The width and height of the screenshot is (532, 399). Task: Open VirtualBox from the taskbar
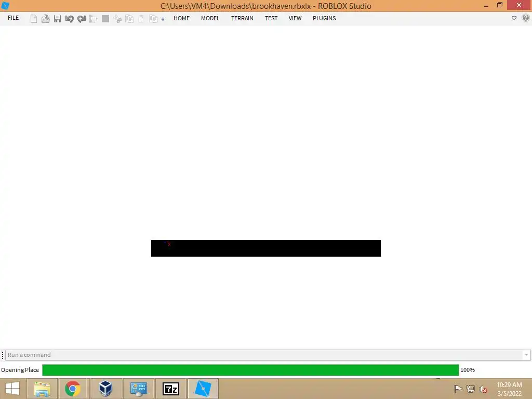click(x=105, y=389)
